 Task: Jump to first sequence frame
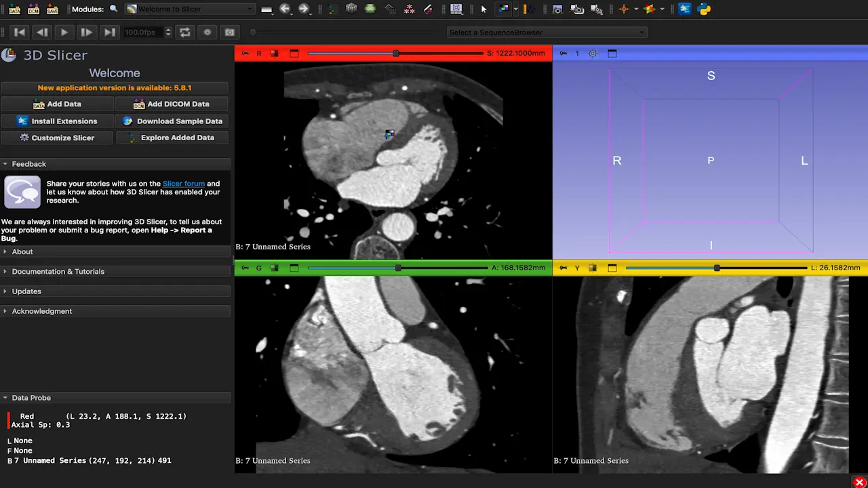pyautogui.click(x=20, y=32)
